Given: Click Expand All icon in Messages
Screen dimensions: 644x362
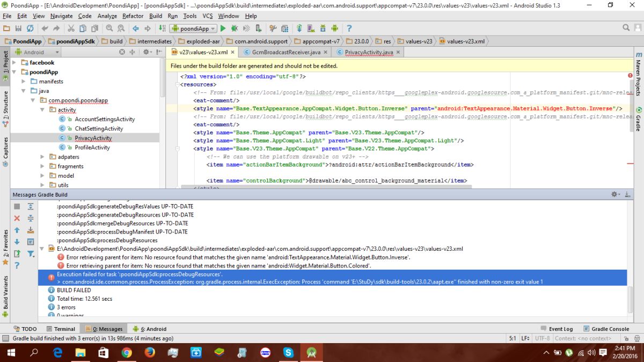Looking at the screenshot, I should click(x=31, y=206).
